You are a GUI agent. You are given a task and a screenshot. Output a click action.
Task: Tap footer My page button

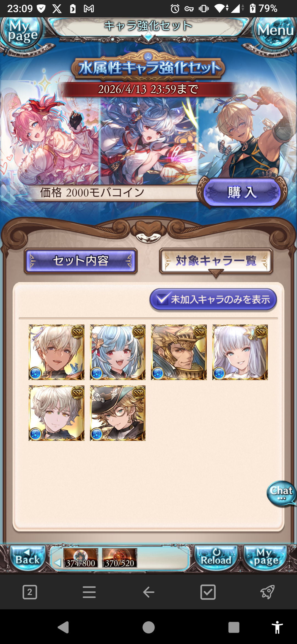click(x=265, y=558)
